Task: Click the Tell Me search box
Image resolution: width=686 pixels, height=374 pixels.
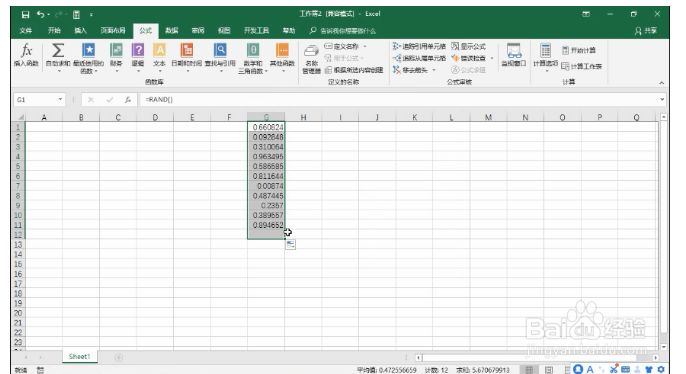Action: (x=343, y=31)
